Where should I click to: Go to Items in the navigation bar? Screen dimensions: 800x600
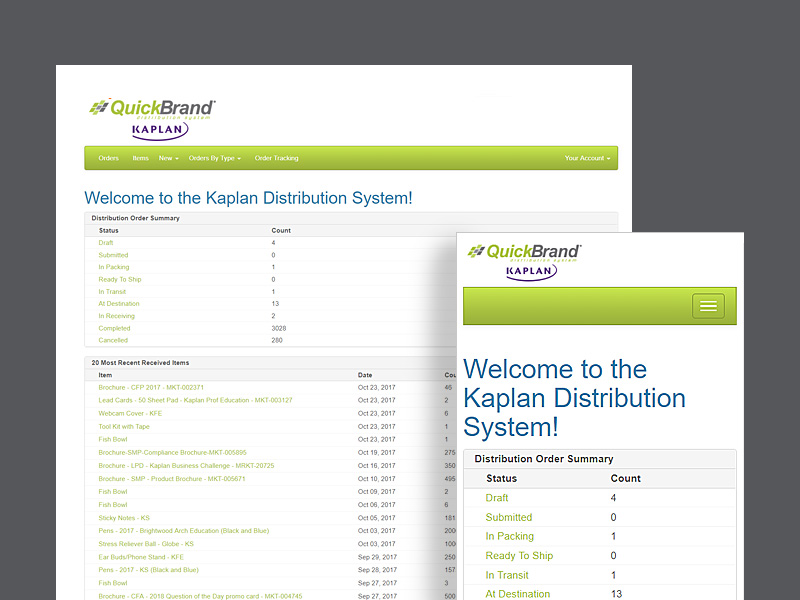140,158
